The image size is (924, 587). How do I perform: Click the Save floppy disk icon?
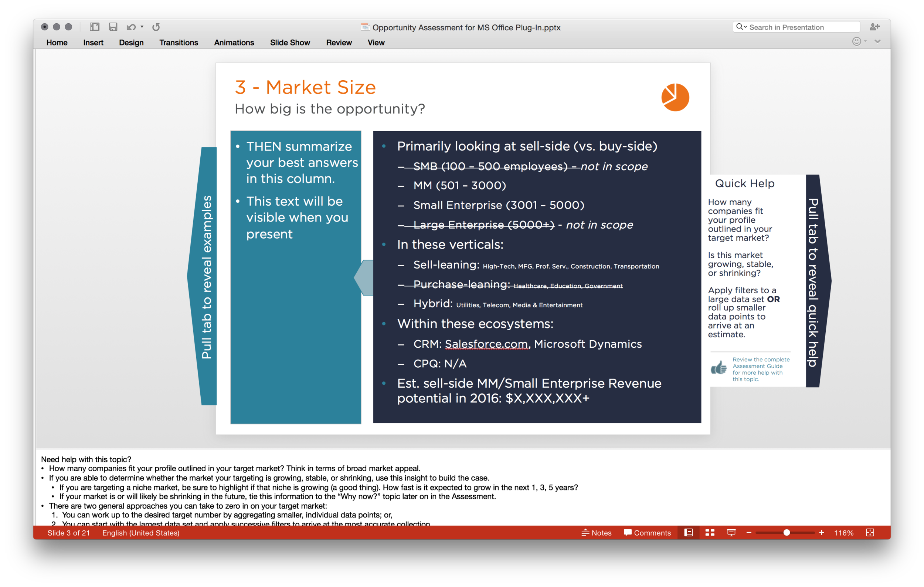(x=113, y=27)
